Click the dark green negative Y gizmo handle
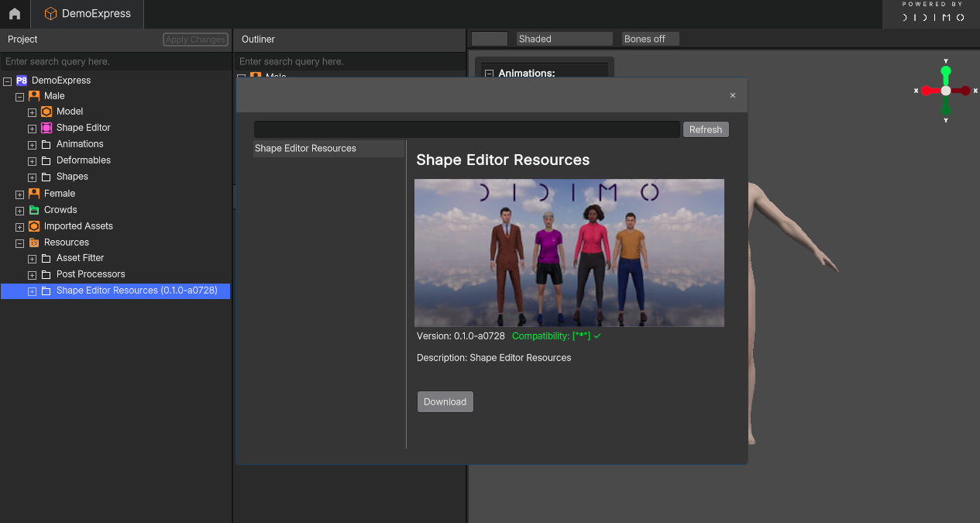 point(946,110)
